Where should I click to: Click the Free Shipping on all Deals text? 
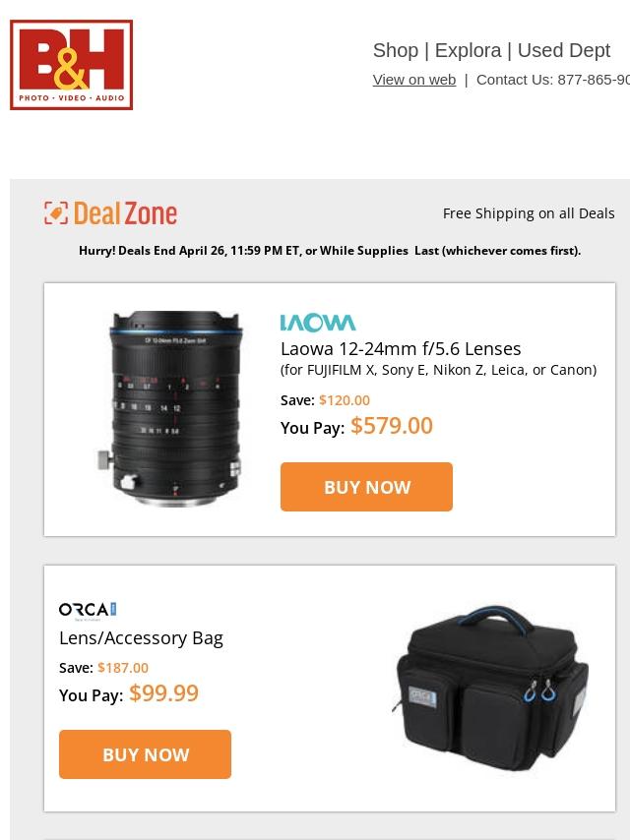pos(529,213)
